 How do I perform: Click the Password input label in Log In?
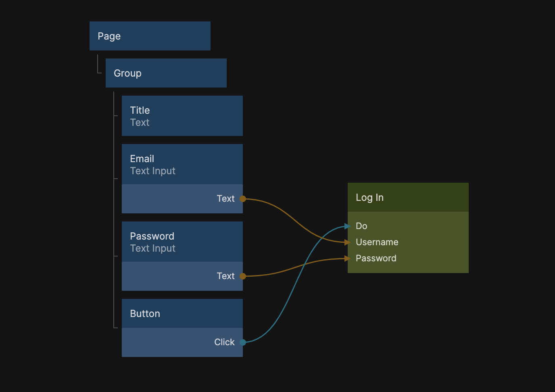[376, 258]
